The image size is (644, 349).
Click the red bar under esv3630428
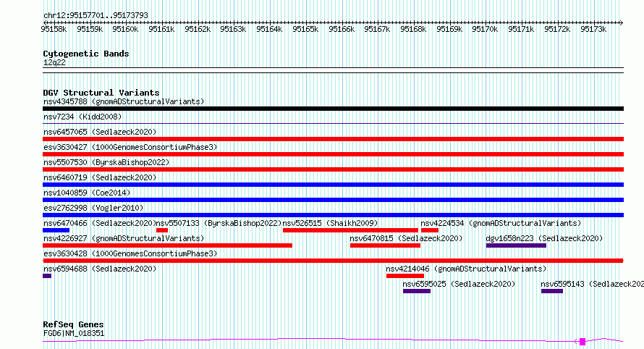click(x=333, y=261)
